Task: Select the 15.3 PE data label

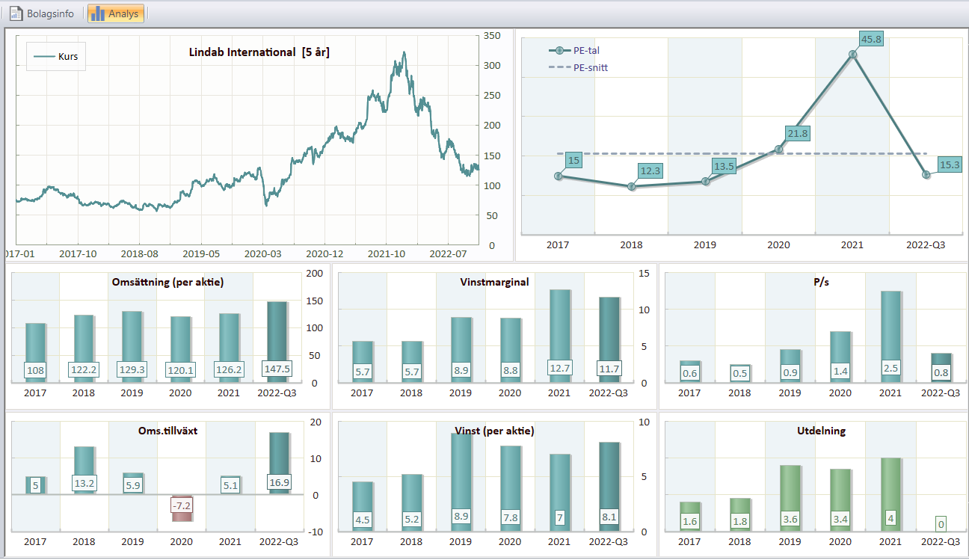Action: point(949,164)
